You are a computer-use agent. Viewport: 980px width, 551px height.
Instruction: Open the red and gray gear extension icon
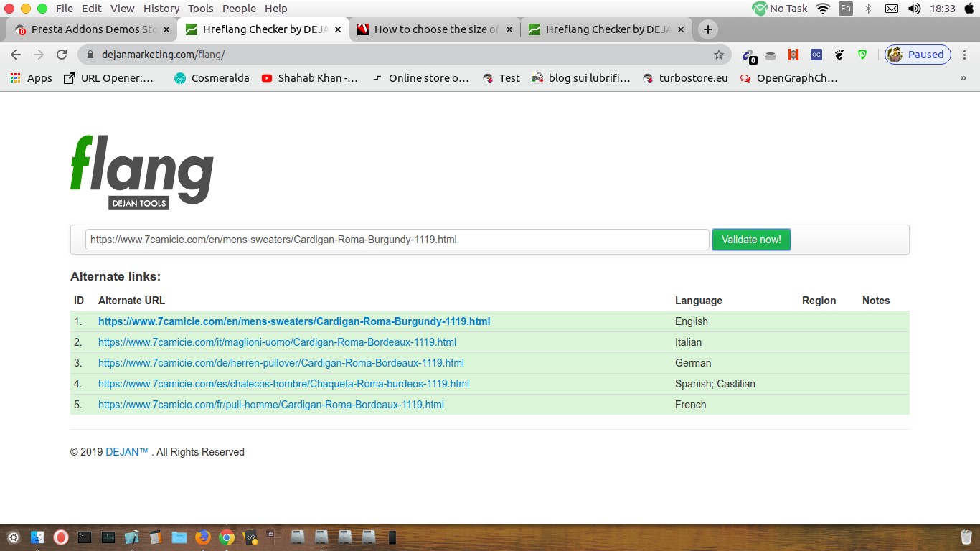click(793, 55)
